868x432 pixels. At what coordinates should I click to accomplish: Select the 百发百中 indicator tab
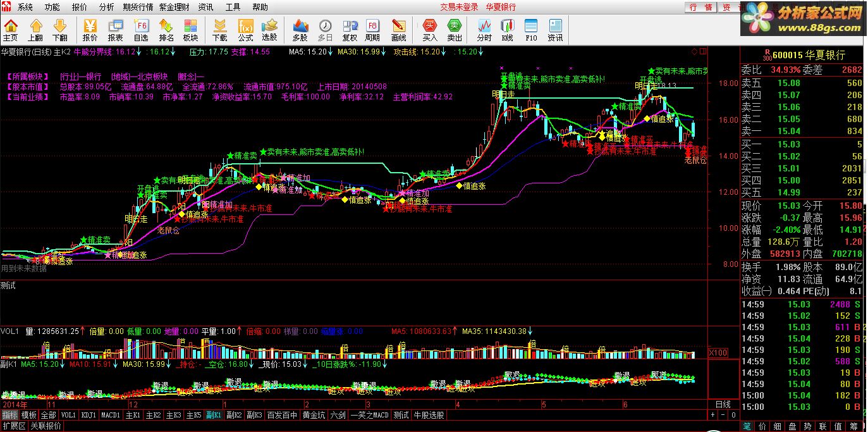tap(282, 416)
